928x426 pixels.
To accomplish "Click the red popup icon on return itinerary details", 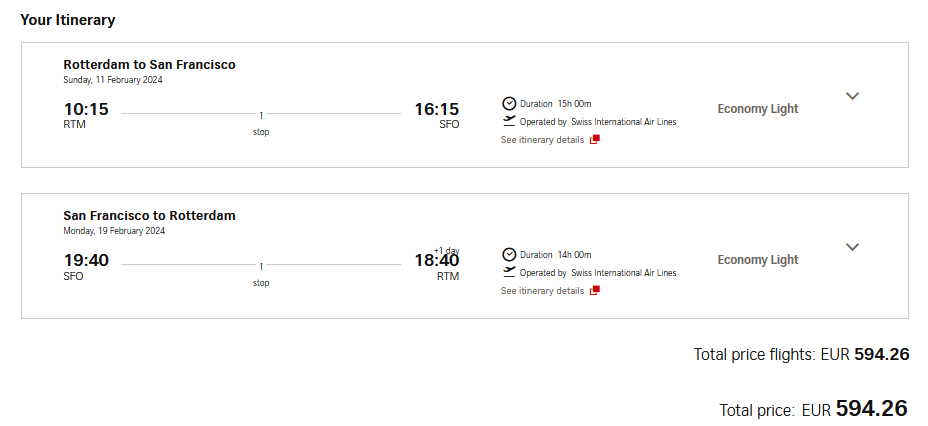I will pos(595,291).
